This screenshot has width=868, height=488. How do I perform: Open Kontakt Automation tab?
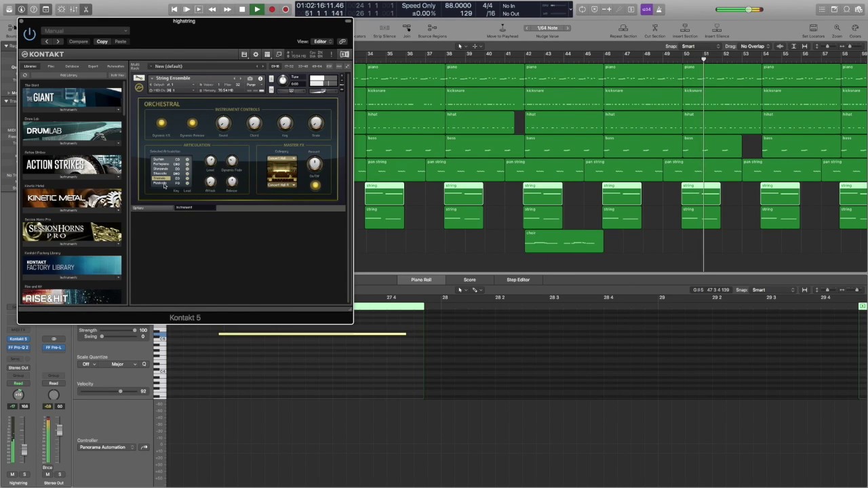[x=115, y=66]
